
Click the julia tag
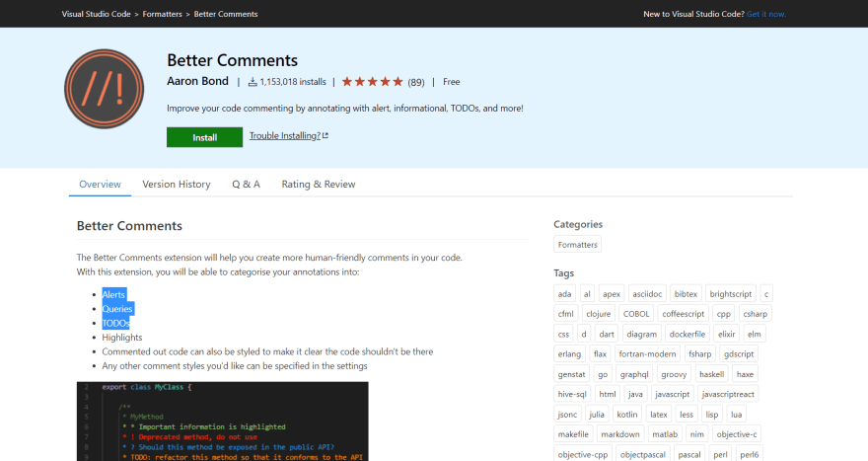[597, 414]
